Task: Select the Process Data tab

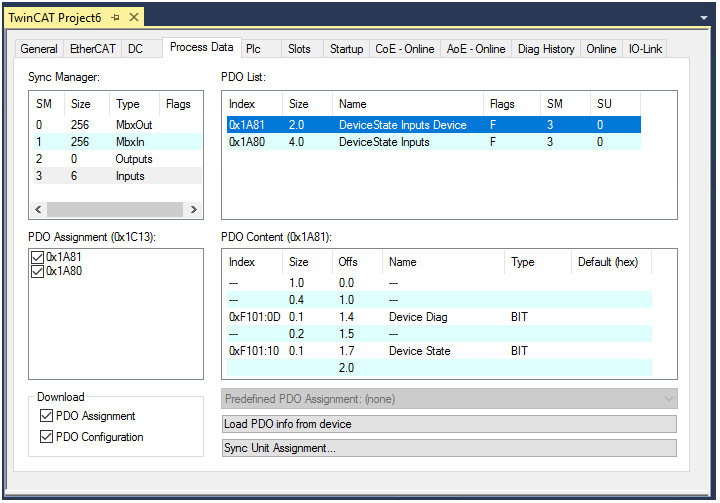Action: tap(202, 47)
